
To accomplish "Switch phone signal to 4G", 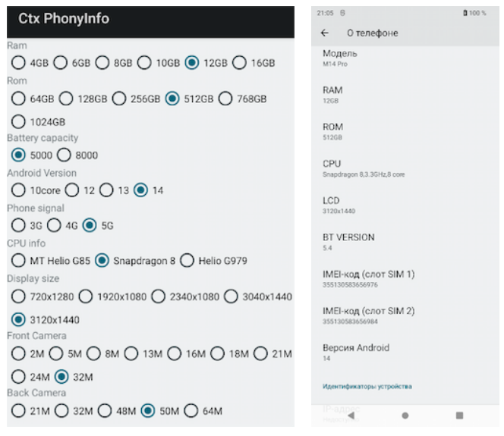I will click(x=54, y=225).
